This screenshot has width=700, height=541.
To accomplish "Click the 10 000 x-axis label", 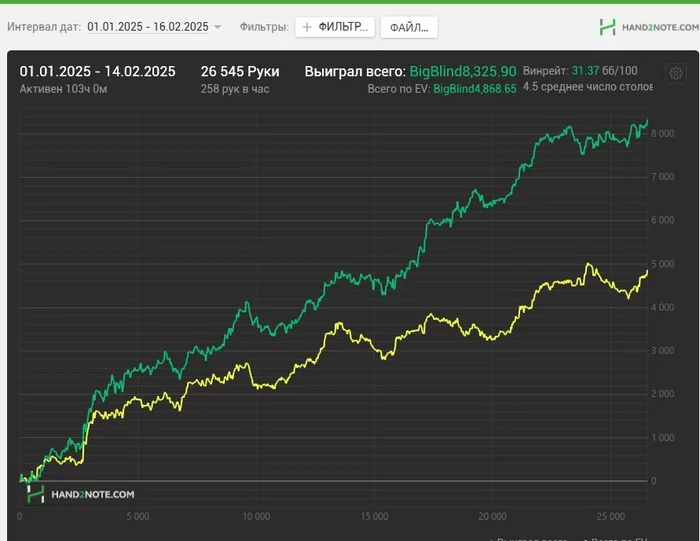I will pyautogui.click(x=256, y=516).
